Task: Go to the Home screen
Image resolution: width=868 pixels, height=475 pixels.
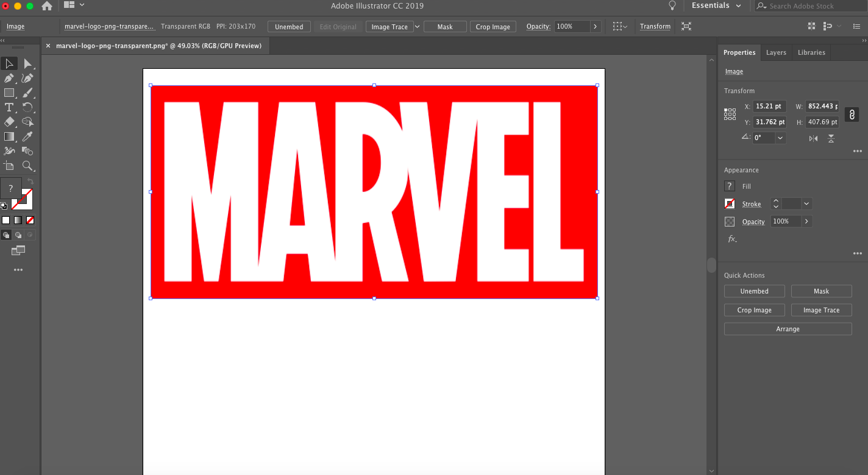Action: click(47, 6)
